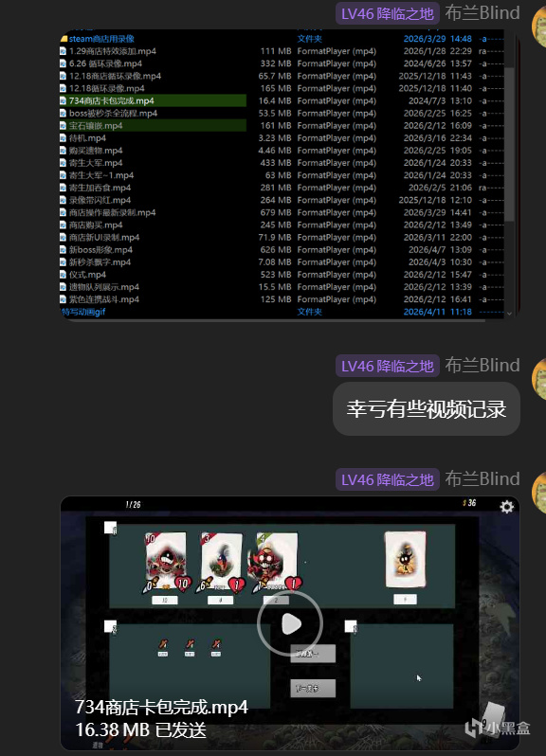Click the 2024/6/26 13:57 date cell

(438, 63)
